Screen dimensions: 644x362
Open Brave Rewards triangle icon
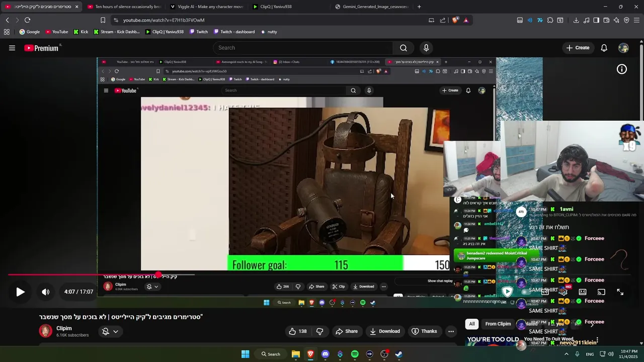[x=466, y=20]
